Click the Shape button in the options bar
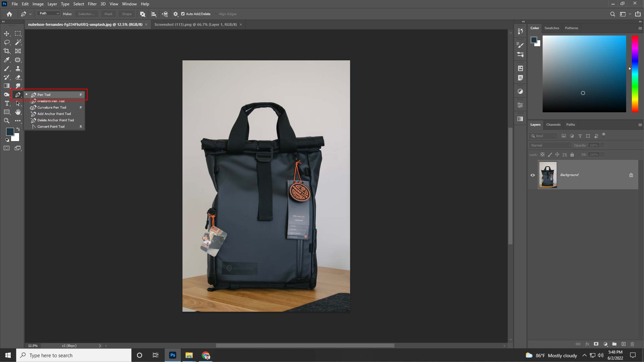 tap(126, 14)
